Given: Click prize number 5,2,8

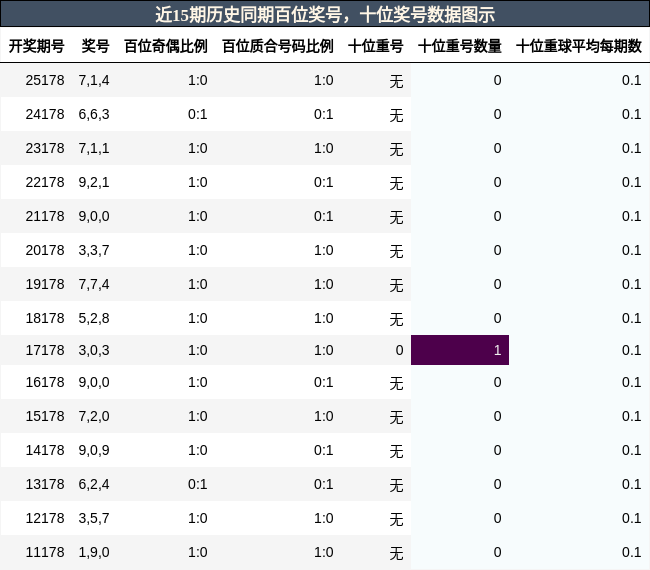Looking at the screenshot, I should pos(94,318).
